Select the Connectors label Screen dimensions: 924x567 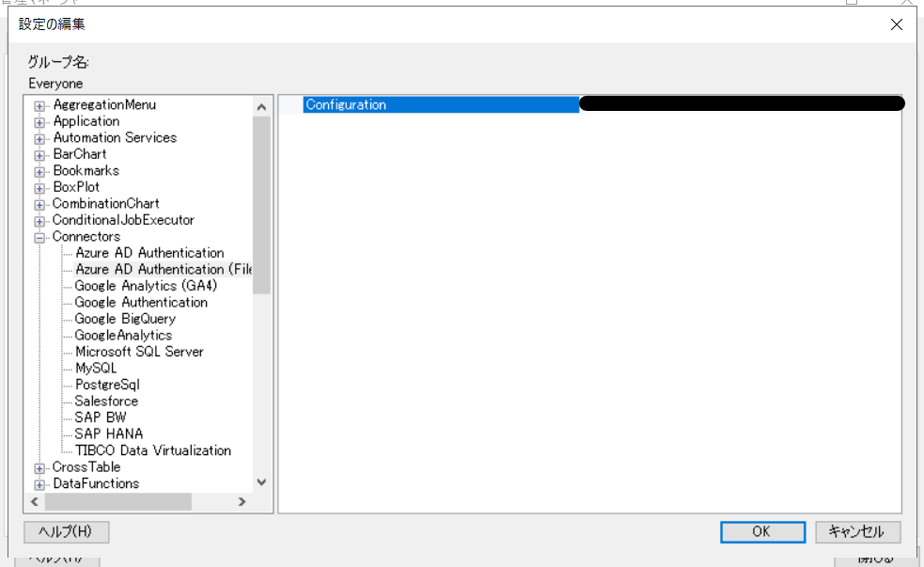point(86,237)
